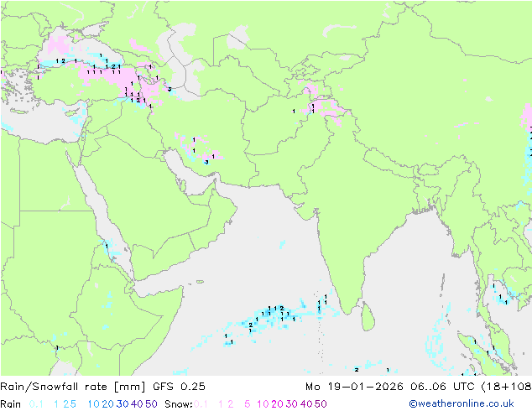
Task: Click Sri Lanka island on the map
Action: [x=368, y=317]
